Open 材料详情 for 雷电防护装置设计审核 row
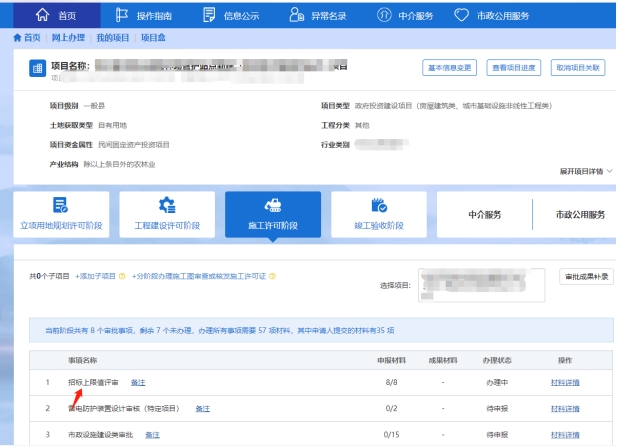Image resolution: width=617 pixels, height=446 pixels. point(565,409)
